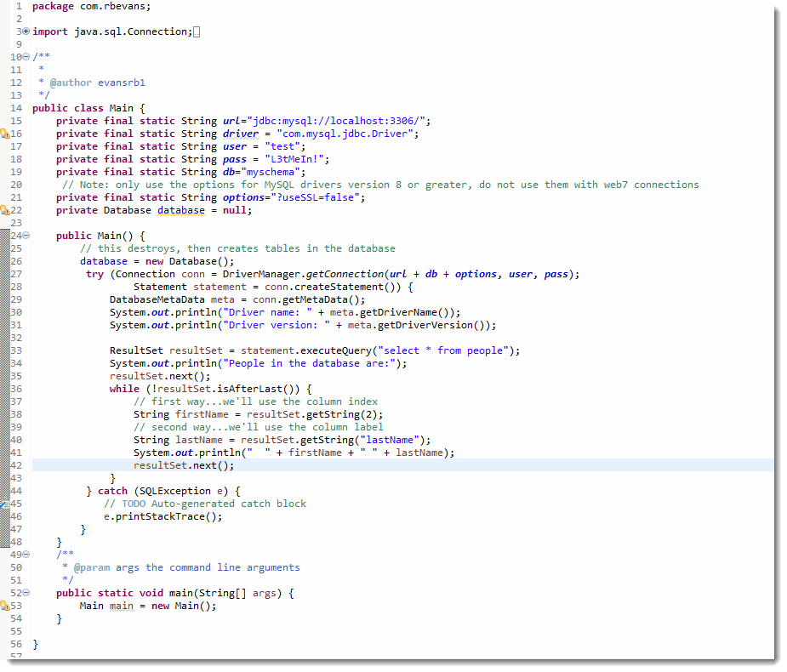Click 'catch (SQLException e)' on line 44
The image size is (787, 672).
pos(163,491)
